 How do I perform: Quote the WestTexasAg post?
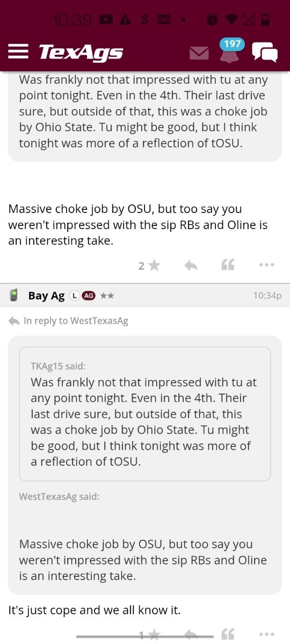point(228,265)
